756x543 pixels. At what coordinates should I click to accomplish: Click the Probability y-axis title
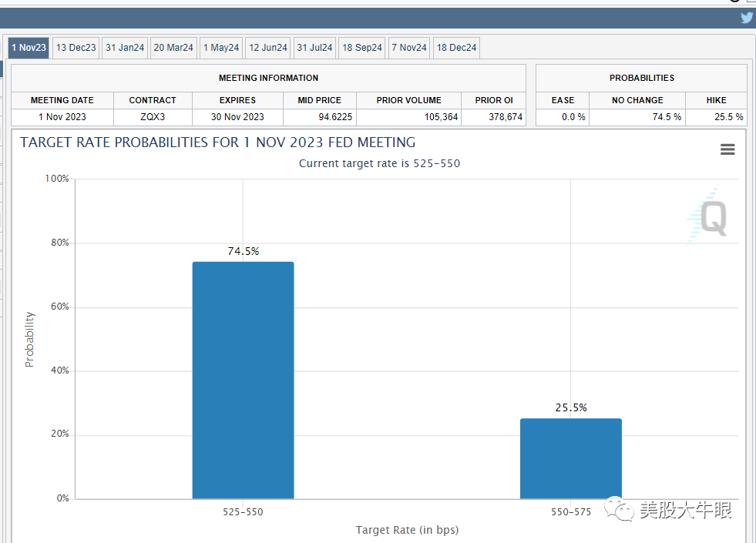click(x=29, y=339)
